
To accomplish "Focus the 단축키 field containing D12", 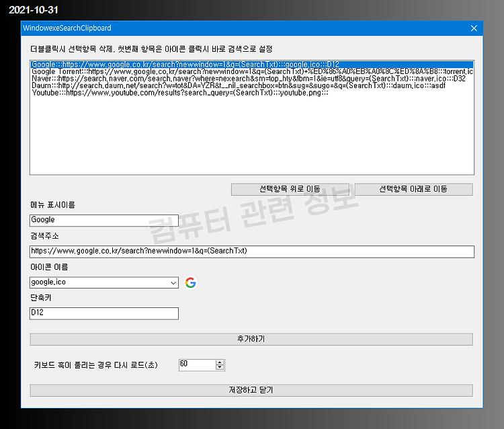I will [103, 313].
